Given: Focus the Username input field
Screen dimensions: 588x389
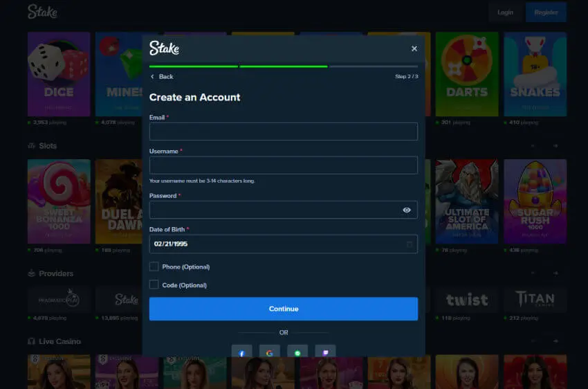Looking at the screenshot, I should click(284, 165).
